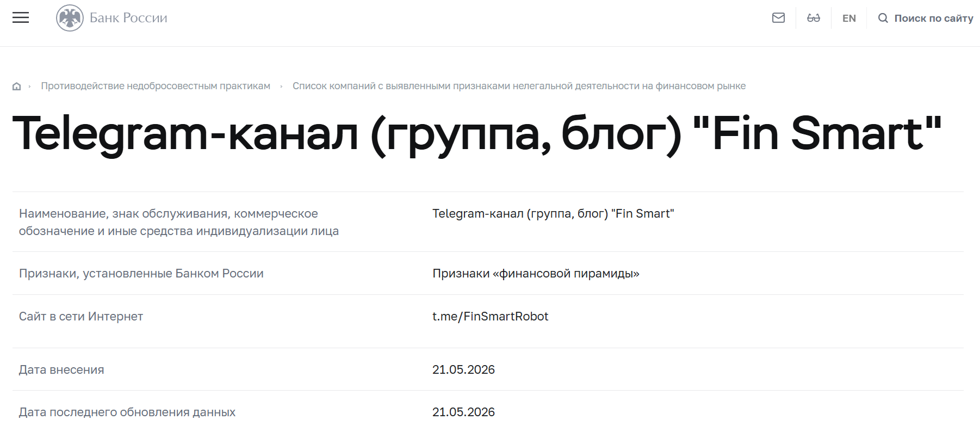
Task: Select the value 't.me/FinSmartRobot'
Action: tap(490, 316)
